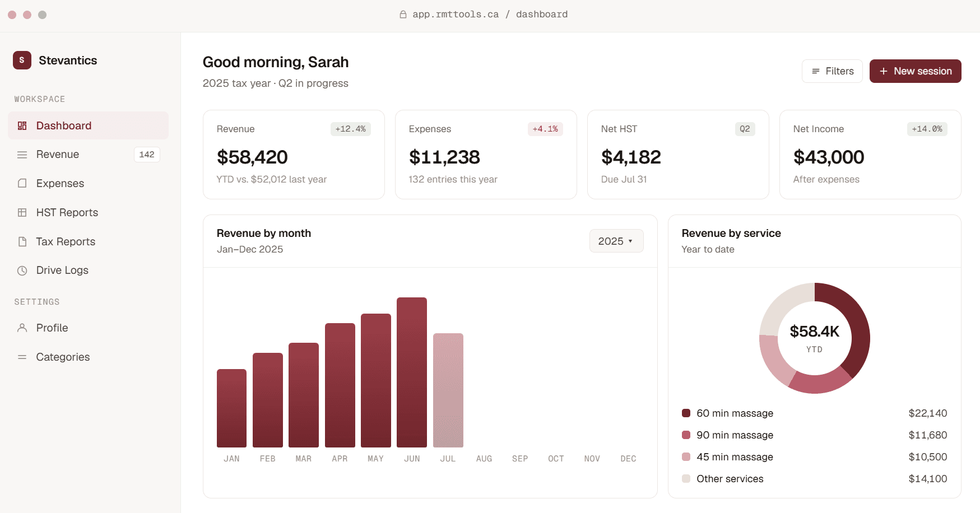This screenshot has height=513, width=980.
Task: Click the 45 min massage legend label
Action: point(735,457)
